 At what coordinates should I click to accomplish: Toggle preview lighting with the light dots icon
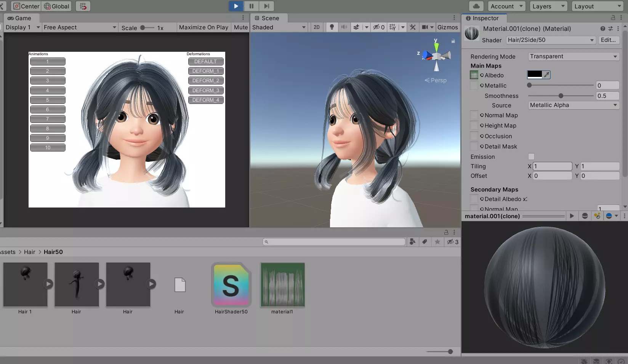597,216
